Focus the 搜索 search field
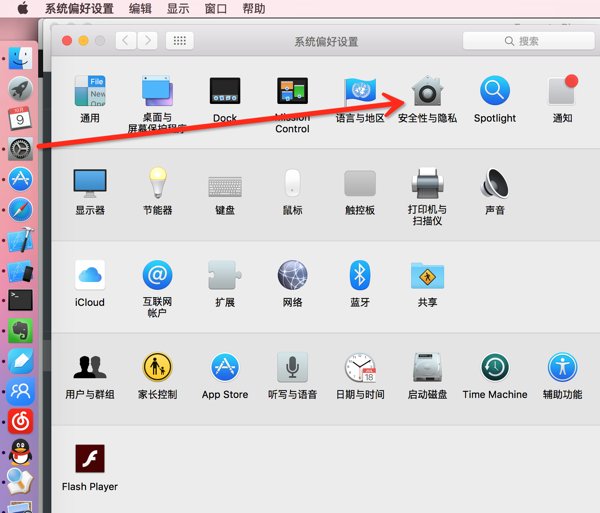This screenshot has width=600, height=513. point(528,41)
